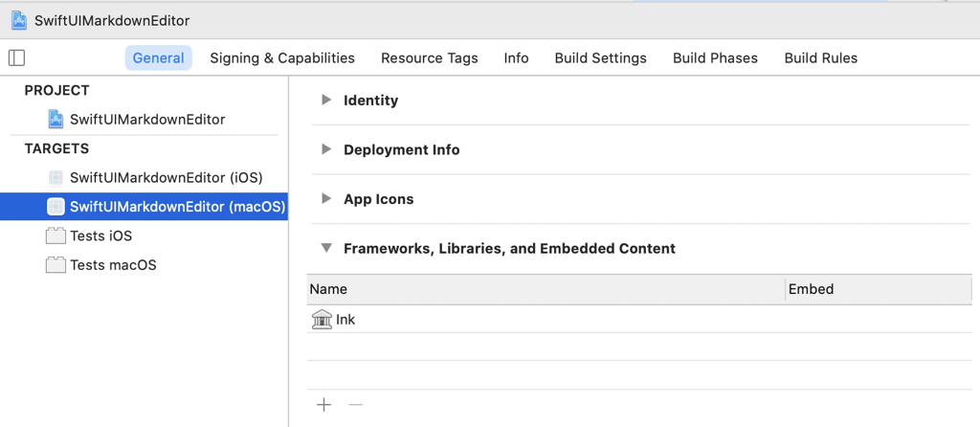Go to the Build Phases tab
Screen dimensions: 980x427
[715, 57]
